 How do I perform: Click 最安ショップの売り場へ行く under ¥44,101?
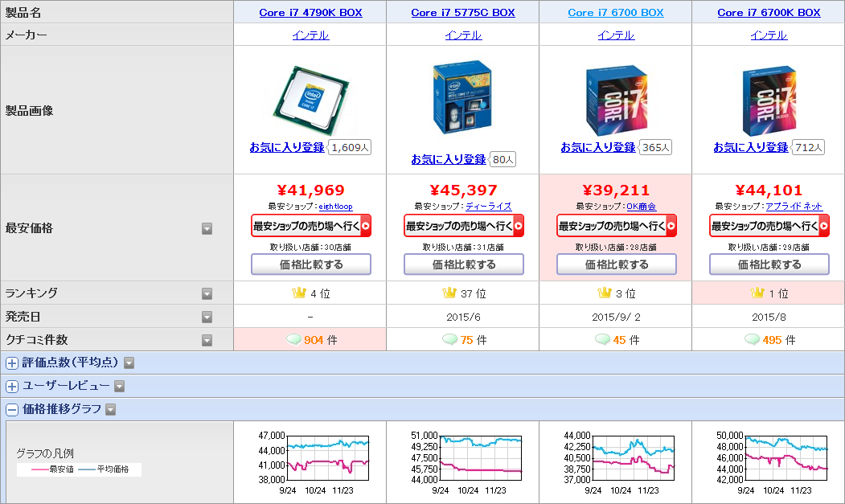tap(769, 226)
